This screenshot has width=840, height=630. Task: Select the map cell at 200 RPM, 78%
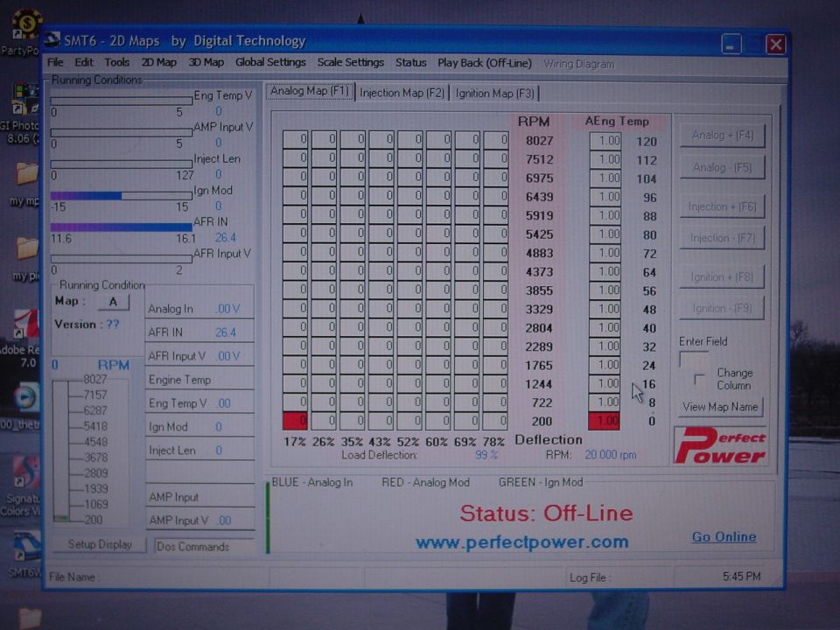[496, 421]
